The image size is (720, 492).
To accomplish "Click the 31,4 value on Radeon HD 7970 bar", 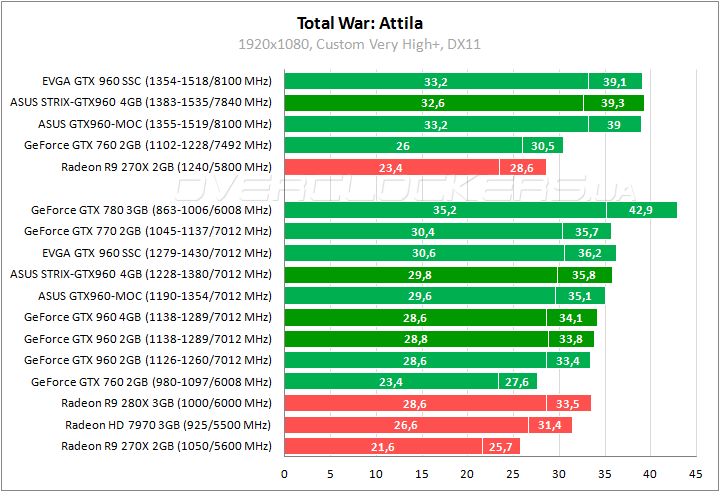I will (x=550, y=425).
